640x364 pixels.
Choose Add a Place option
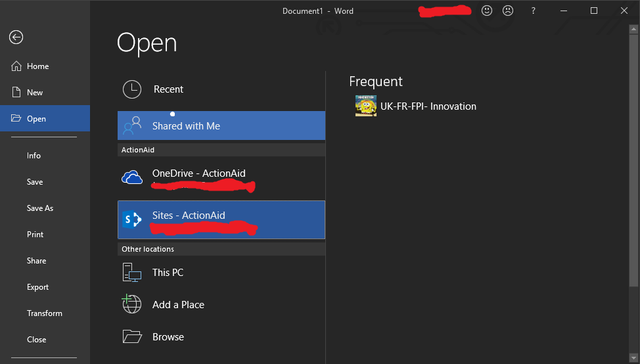(x=221, y=304)
